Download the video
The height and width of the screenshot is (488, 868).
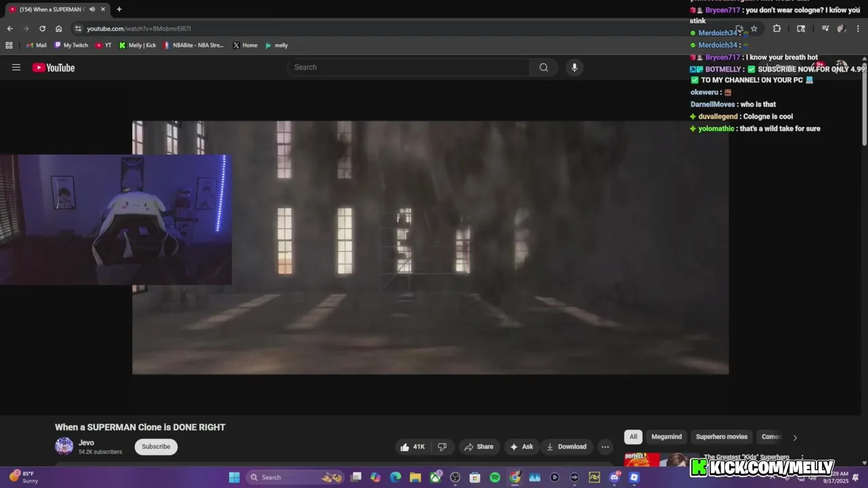566,447
